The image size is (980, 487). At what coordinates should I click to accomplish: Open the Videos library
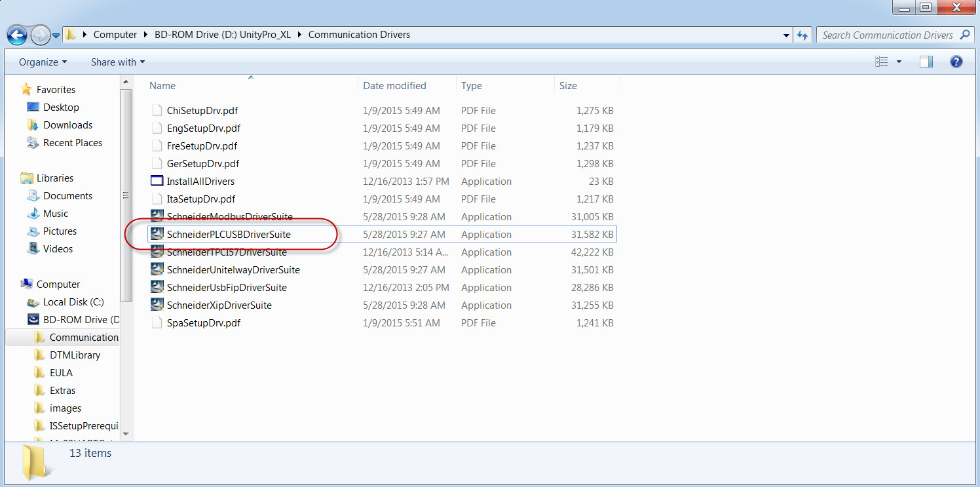tap(58, 248)
